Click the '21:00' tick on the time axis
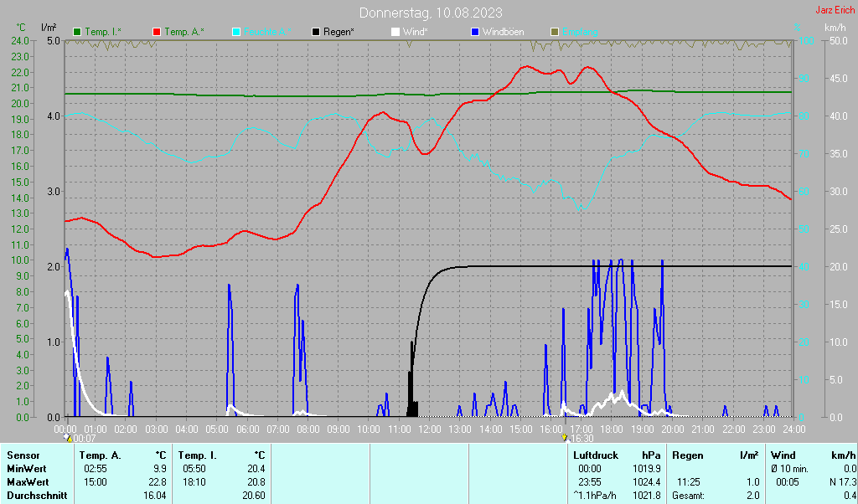This screenshot has width=858, height=504. 703,429
